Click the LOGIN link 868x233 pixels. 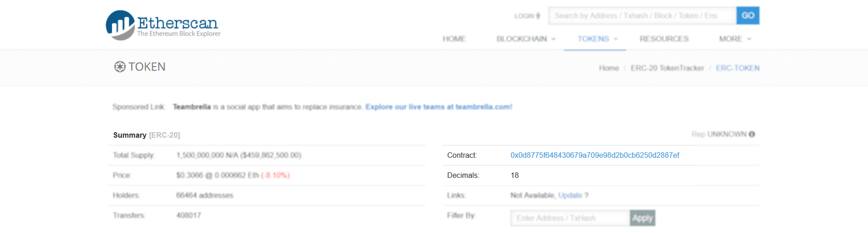click(x=524, y=16)
